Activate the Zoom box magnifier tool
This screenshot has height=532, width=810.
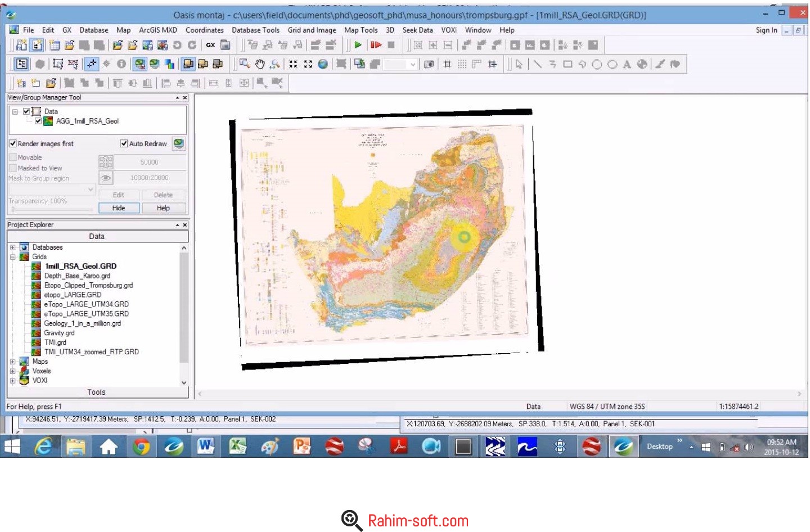(245, 64)
